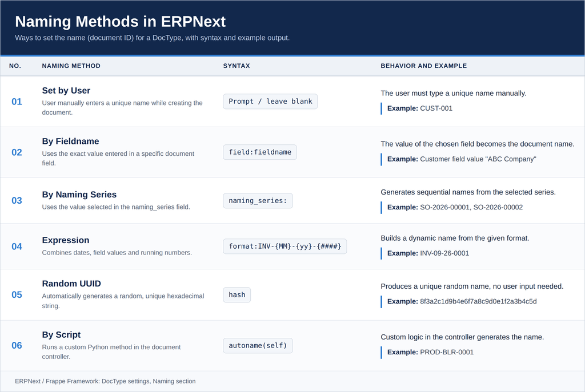Image resolution: width=585 pixels, height=392 pixels.
Task: Select the 'By Fieldname' method name
Action: (70, 142)
